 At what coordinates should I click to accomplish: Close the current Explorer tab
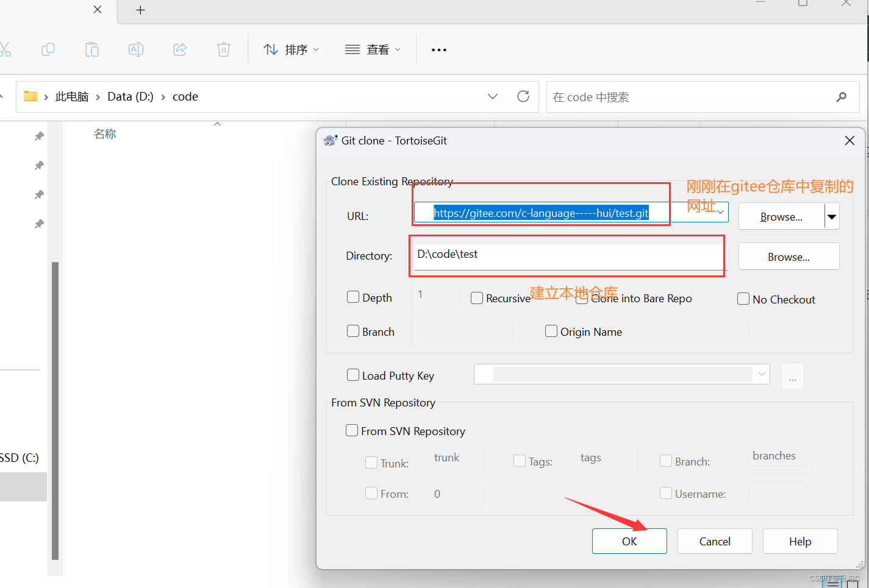click(x=98, y=9)
